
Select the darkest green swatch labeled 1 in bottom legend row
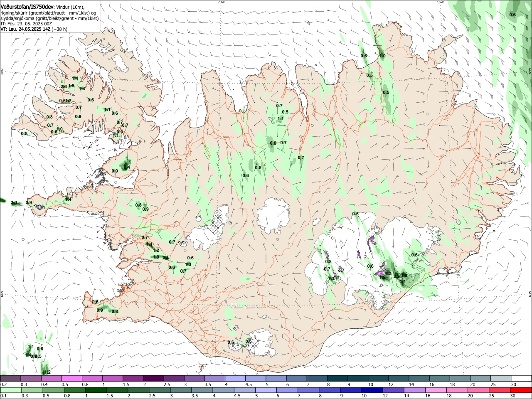tap(96, 390)
